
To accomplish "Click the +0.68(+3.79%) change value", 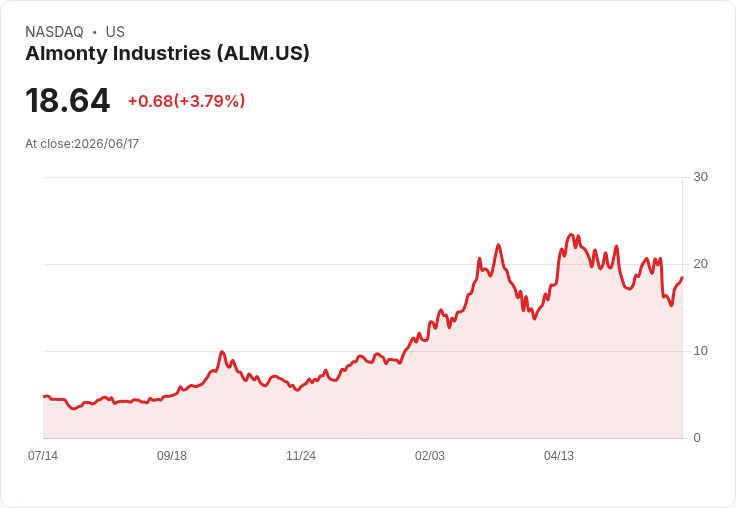I will pyautogui.click(x=186, y=101).
